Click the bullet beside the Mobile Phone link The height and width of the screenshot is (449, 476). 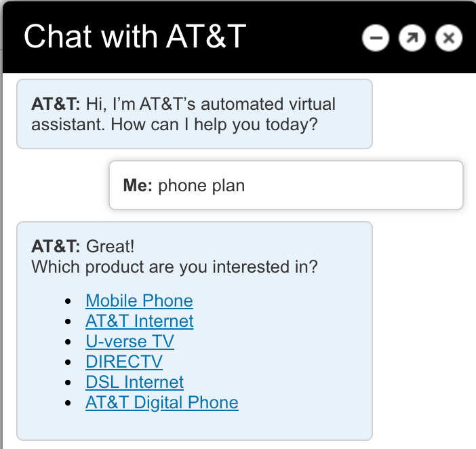67,301
